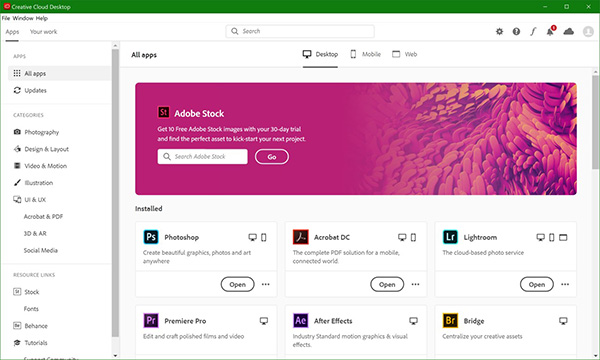Switch to Your work tab
600x360 pixels.
[43, 32]
